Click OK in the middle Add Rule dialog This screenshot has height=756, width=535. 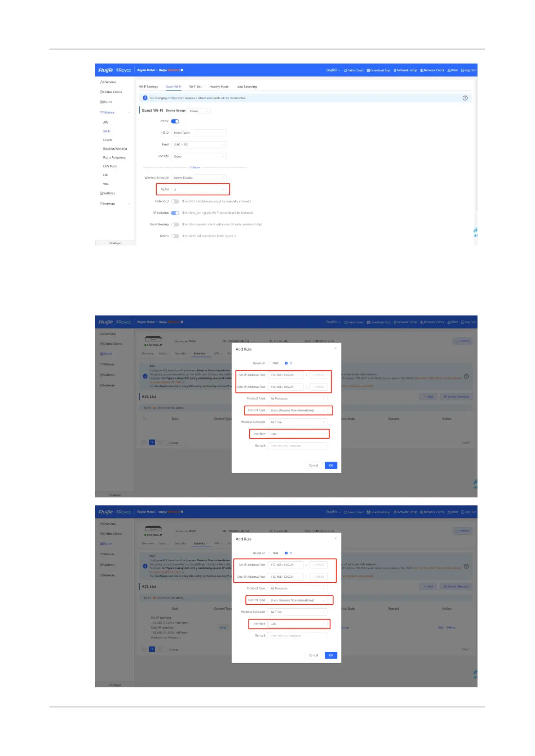coord(331,466)
